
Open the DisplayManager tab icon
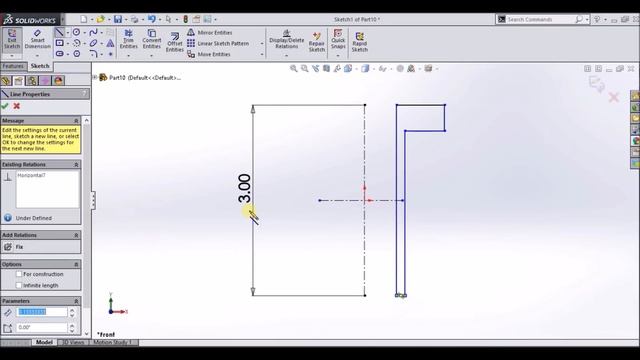coord(58,81)
